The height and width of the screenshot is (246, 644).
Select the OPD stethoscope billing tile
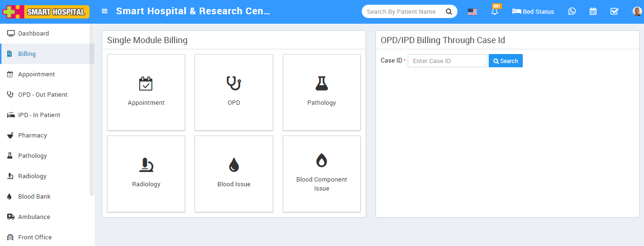tap(234, 92)
